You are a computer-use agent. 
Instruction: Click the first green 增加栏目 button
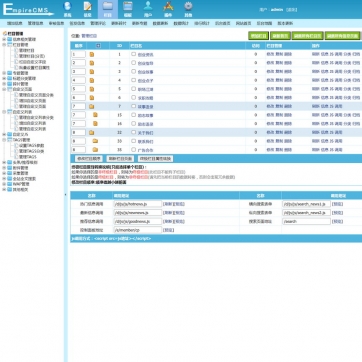pos(258,36)
